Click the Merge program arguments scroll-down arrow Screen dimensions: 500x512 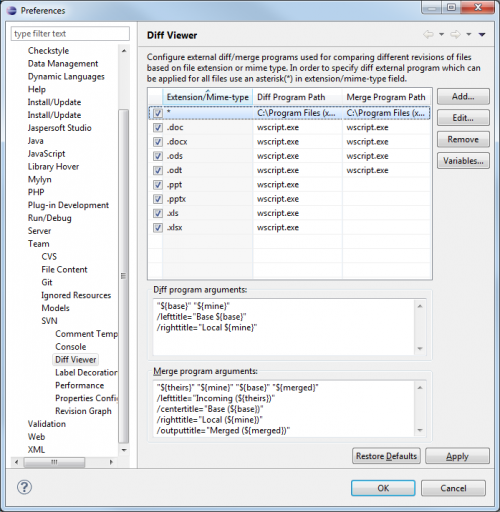click(420, 430)
